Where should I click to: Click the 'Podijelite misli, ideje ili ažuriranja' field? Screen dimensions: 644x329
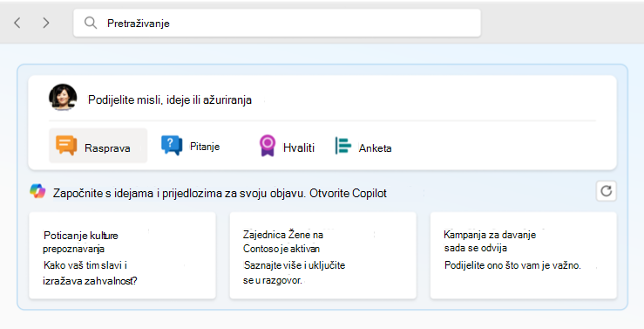click(170, 100)
